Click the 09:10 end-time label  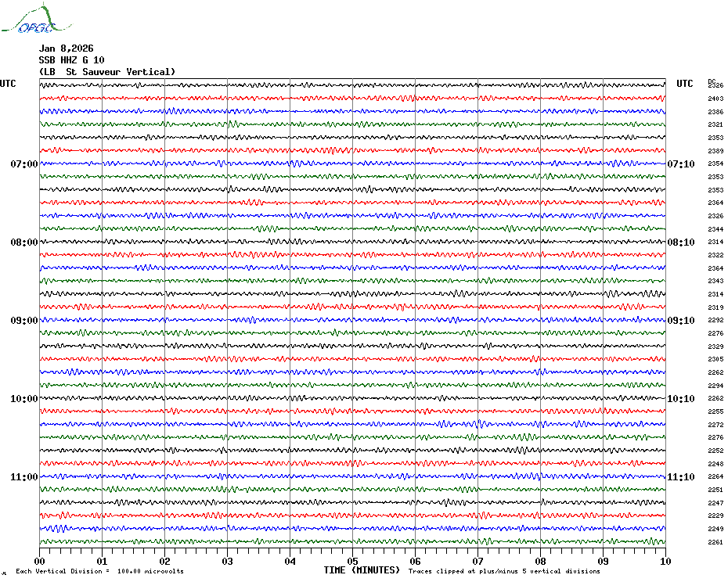681,321
